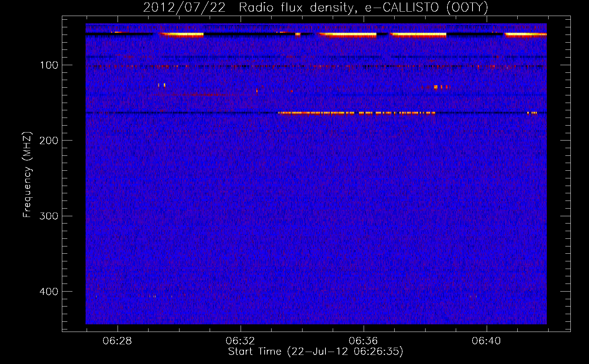Click the 06:28 time tick label

coord(117,341)
